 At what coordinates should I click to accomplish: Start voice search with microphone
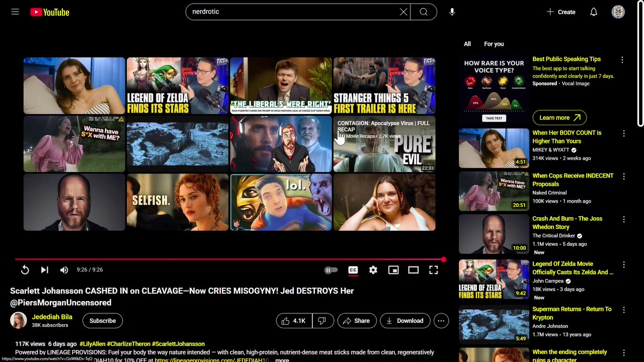pos(452,12)
